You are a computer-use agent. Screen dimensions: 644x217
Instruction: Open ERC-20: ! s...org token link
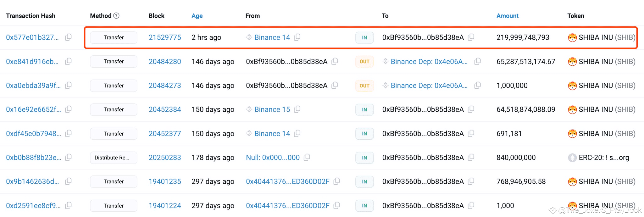click(604, 157)
